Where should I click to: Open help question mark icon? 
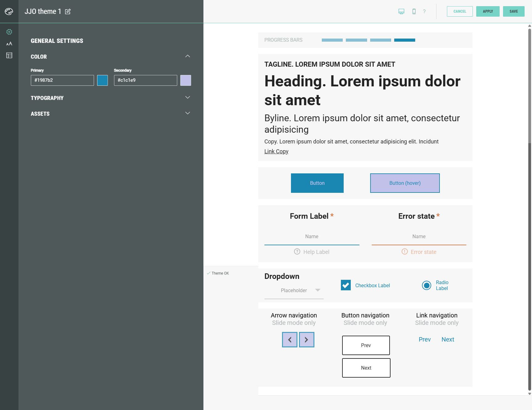pyautogui.click(x=424, y=11)
